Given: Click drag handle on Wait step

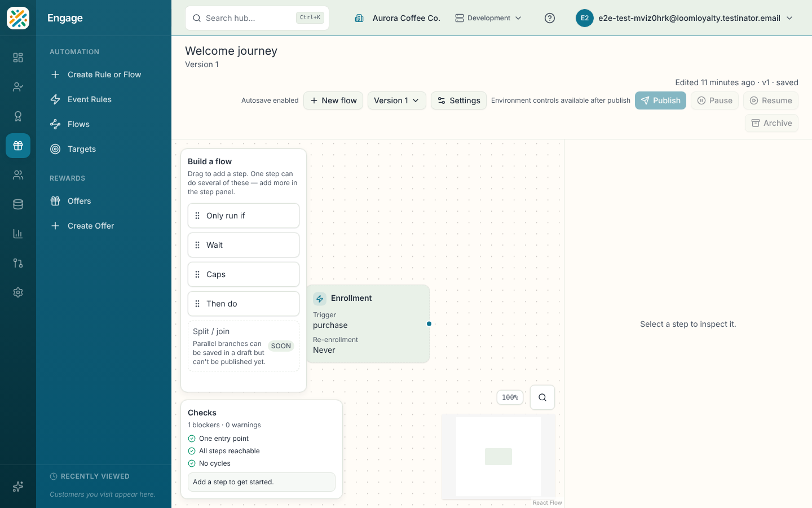Looking at the screenshot, I should pos(197,245).
